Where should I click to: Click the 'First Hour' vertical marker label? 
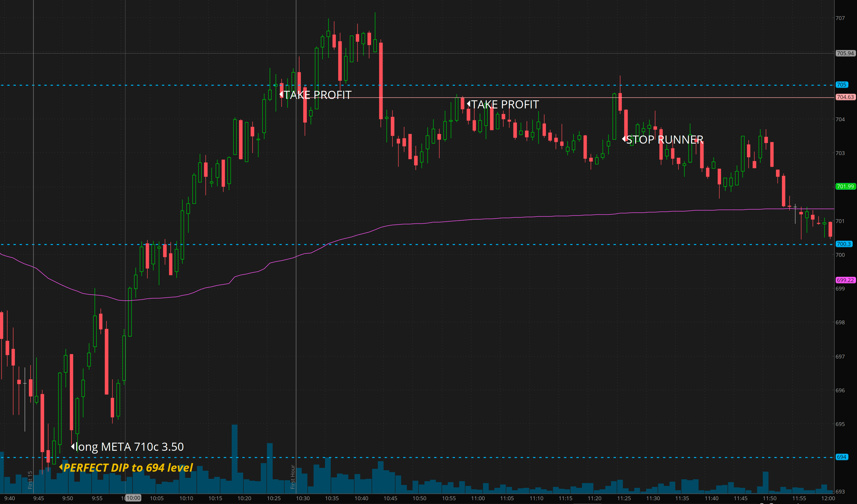(x=292, y=477)
